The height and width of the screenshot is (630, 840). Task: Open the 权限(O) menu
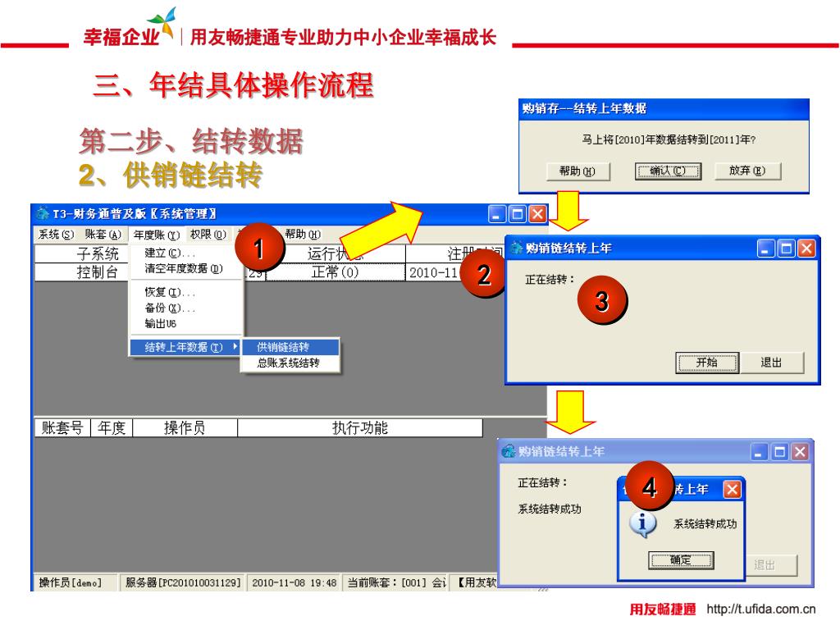pyautogui.click(x=208, y=235)
